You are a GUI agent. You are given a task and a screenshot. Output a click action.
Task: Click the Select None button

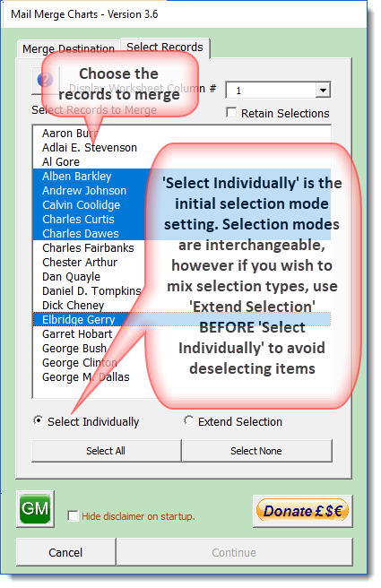click(x=256, y=451)
